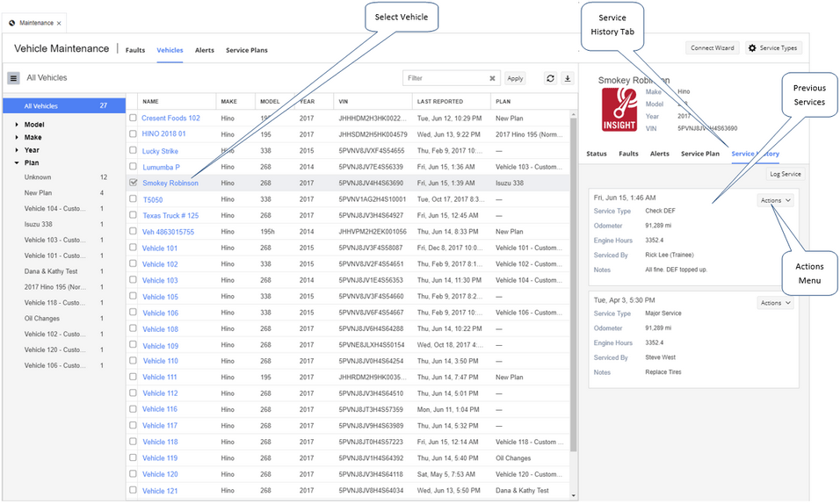
Task: Download the vehicle list
Action: click(568, 78)
